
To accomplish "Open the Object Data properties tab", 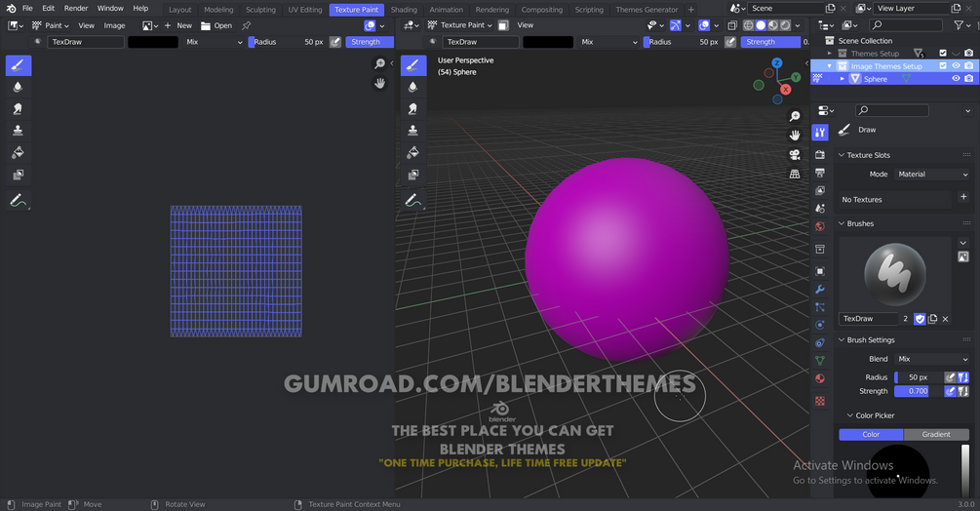I will pos(820,361).
